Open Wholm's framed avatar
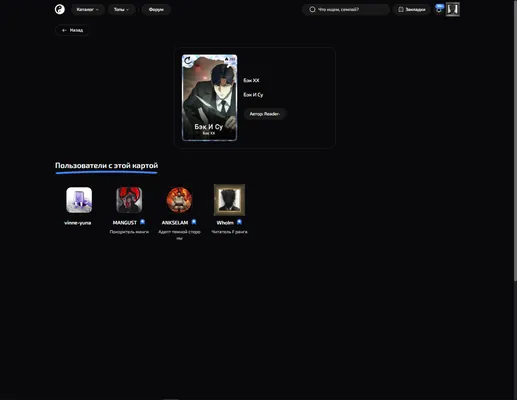The height and width of the screenshot is (400, 517). click(229, 200)
